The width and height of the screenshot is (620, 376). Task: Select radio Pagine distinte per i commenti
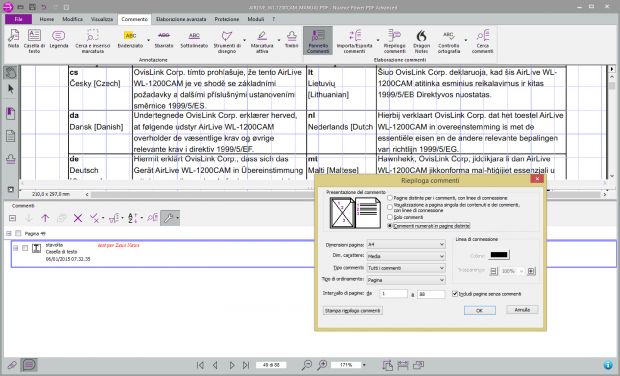[390, 198]
